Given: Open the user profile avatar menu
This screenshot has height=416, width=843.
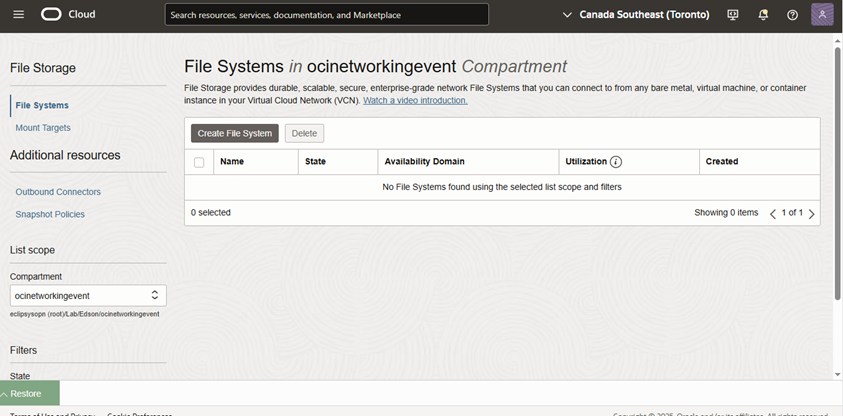Looking at the screenshot, I should tap(822, 15).
